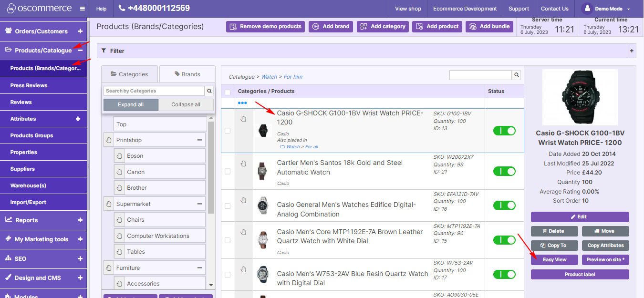Click Preview on site button

click(x=605, y=260)
